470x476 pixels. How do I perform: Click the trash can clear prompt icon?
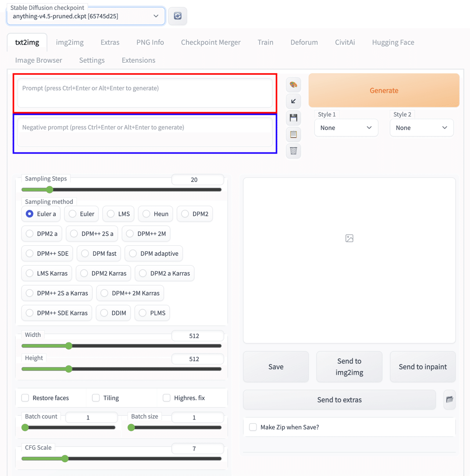[x=293, y=151]
